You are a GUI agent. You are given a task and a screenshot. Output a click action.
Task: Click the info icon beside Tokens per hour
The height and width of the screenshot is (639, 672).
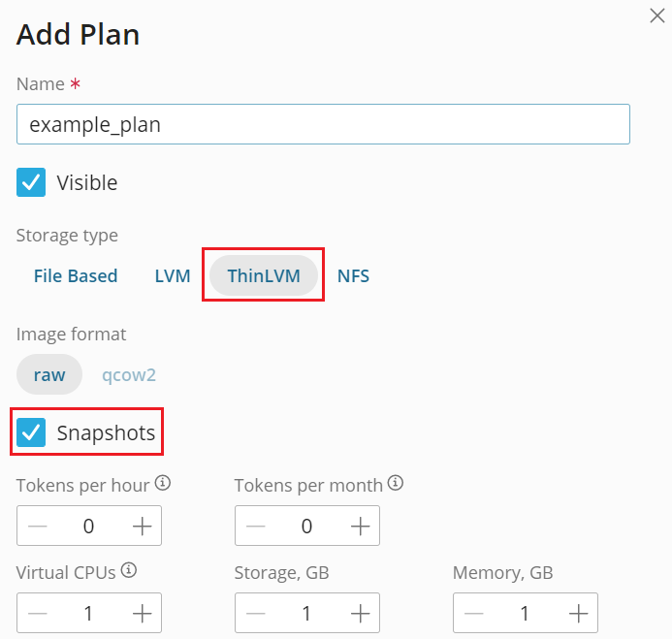click(163, 483)
